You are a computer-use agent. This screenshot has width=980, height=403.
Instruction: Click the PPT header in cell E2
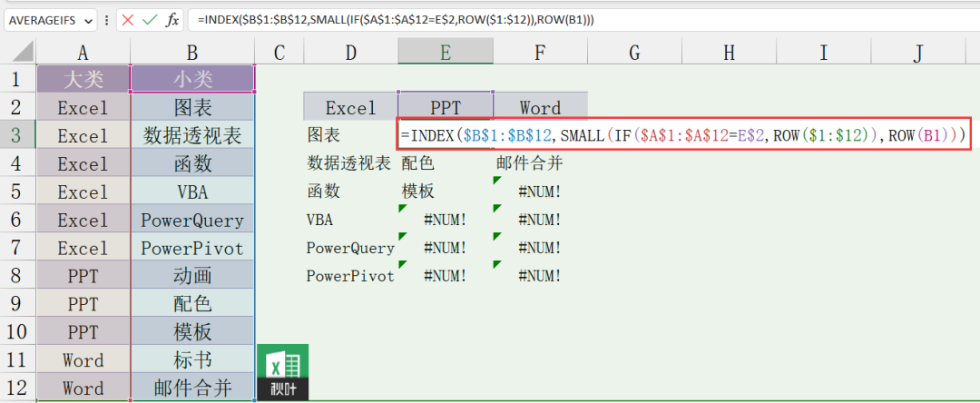point(446,107)
